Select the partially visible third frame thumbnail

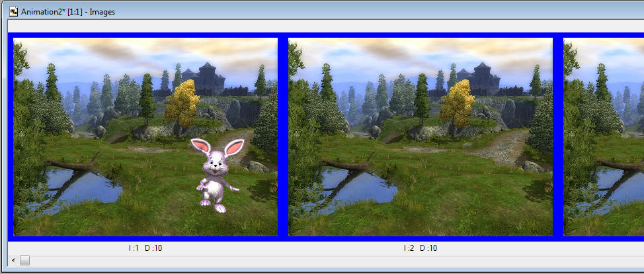point(604,137)
